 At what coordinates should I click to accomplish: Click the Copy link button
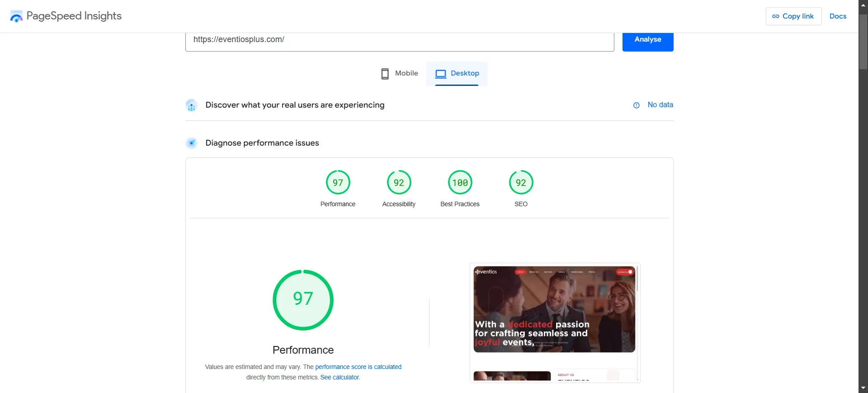[794, 16]
